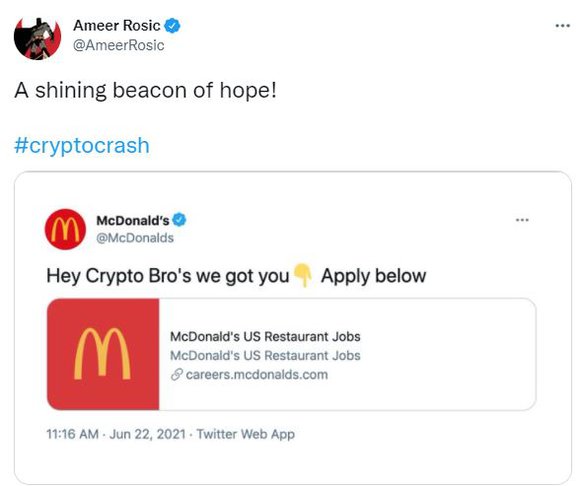
Task: Click the Jun 22, 2021 date
Action: pos(147,434)
